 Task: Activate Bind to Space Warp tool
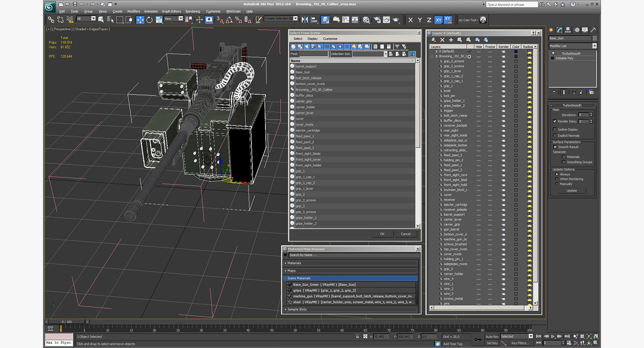tap(70, 20)
